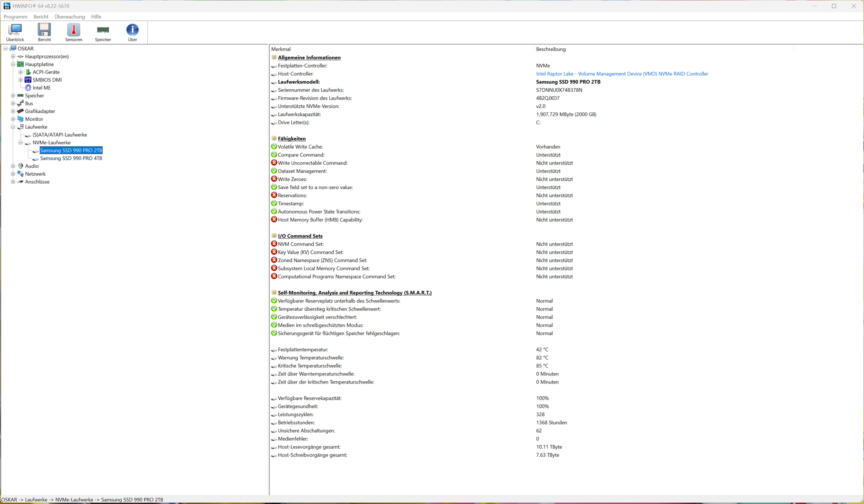This screenshot has height=504, width=864.
Task: Open the Speicher memory module icon
Action: tap(103, 32)
